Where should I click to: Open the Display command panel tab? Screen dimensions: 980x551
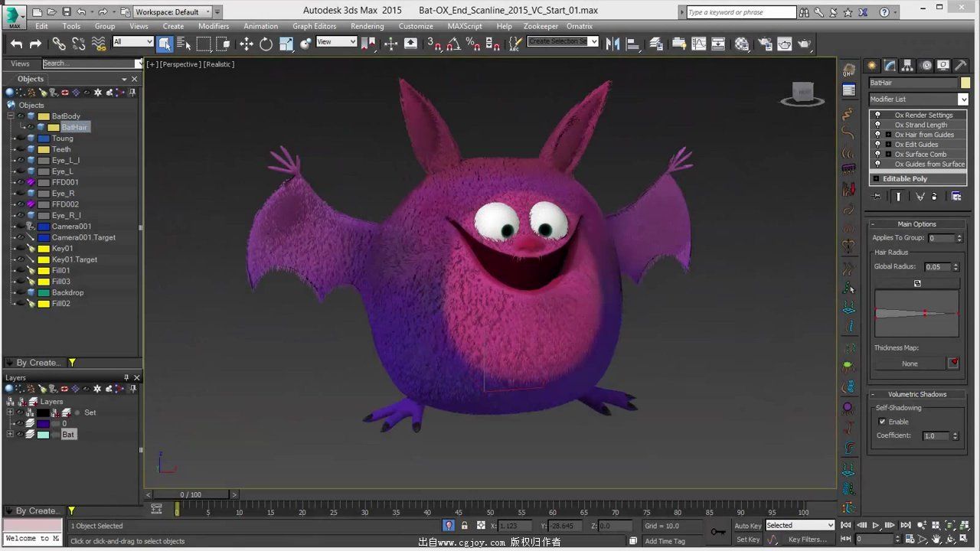(x=943, y=66)
